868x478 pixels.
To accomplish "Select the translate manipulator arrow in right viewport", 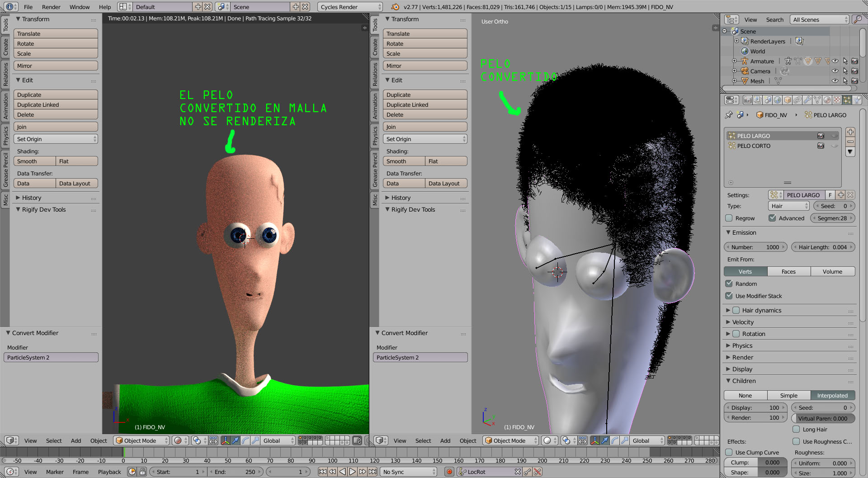I will 604,440.
